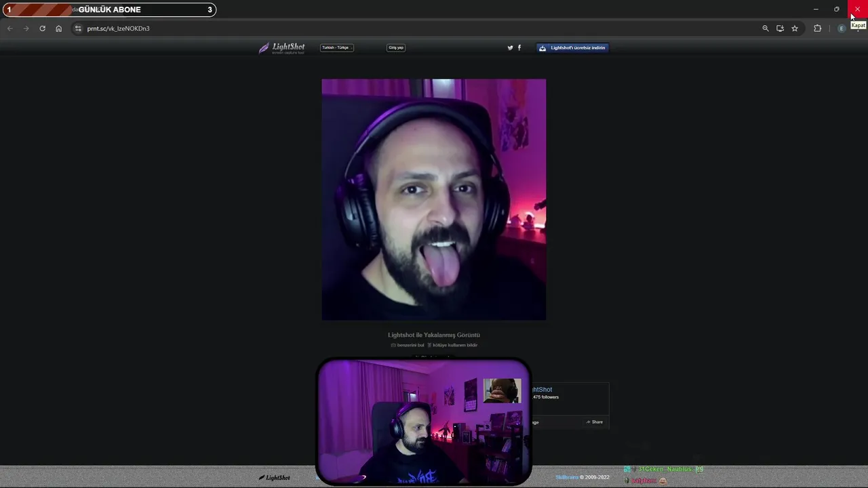The image size is (868, 488).
Task: Click the benzerini bul link
Action: pos(408,345)
